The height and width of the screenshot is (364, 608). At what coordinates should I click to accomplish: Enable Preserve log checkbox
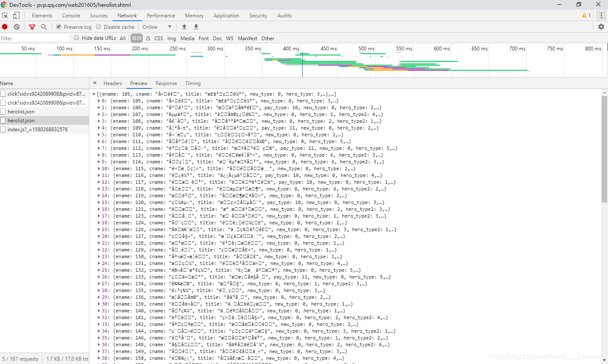59,27
